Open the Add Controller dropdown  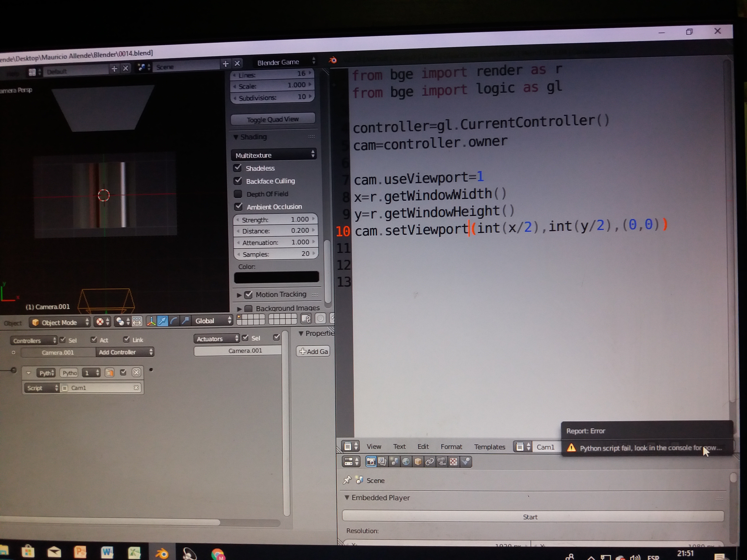pos(125,352)
